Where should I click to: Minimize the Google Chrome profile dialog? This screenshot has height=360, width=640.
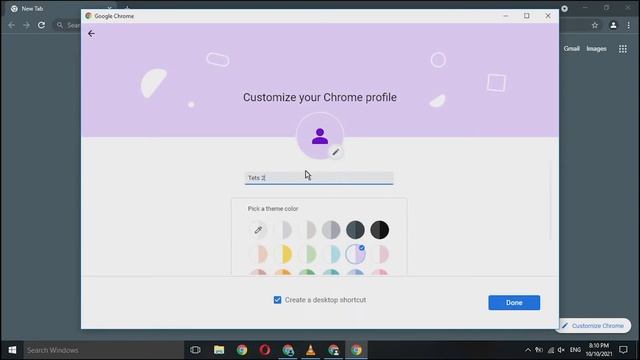click(506, 16)
